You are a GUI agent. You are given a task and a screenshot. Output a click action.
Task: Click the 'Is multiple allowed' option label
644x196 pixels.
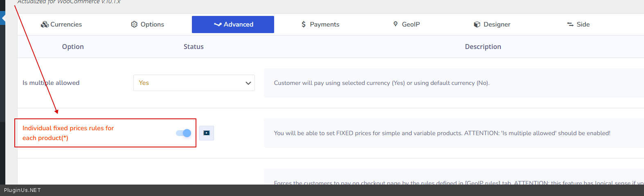click(x=51, y=83)
